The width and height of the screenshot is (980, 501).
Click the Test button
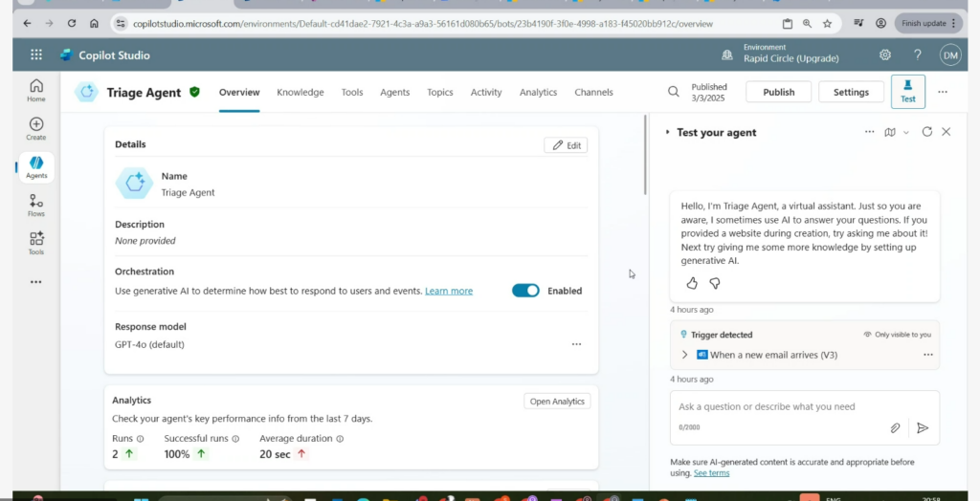pos(908,91)
